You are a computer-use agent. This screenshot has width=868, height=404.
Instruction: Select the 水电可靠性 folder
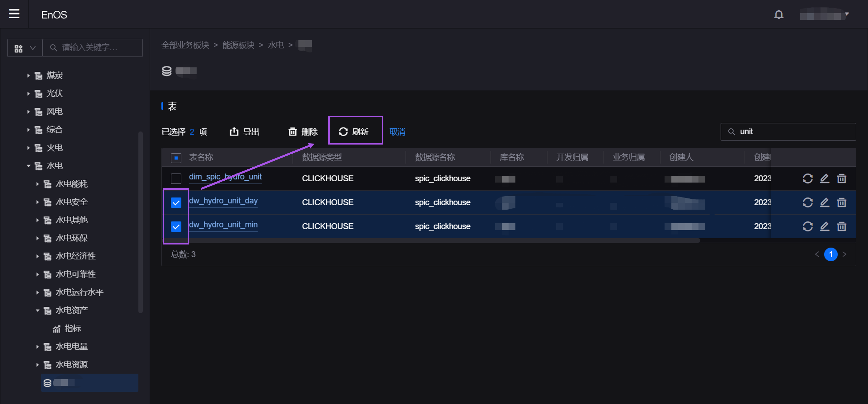coord(76,274)
